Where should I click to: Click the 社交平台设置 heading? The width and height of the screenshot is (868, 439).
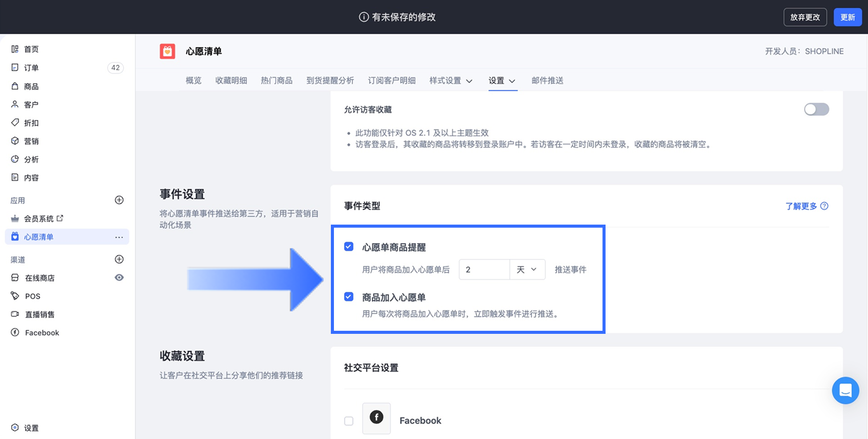point(371,368)
